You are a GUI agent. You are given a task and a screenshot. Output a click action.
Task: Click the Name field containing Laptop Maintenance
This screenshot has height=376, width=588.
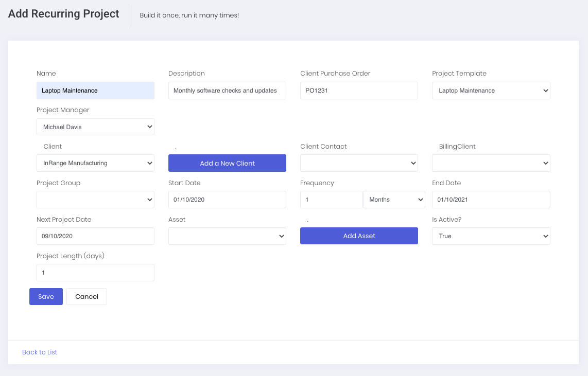coord(95,91)
